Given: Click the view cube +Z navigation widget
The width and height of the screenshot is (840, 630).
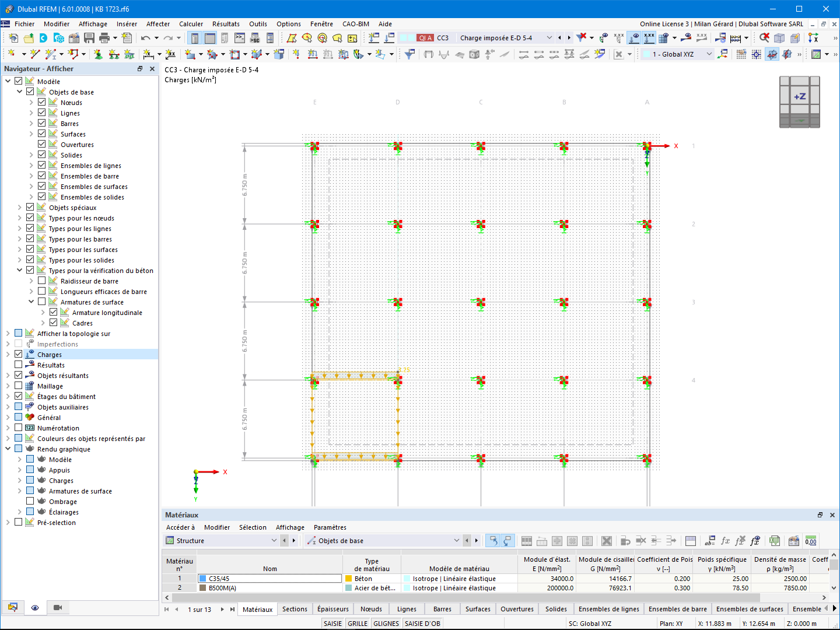Looking at the screenshot, I should click(800, 101).
